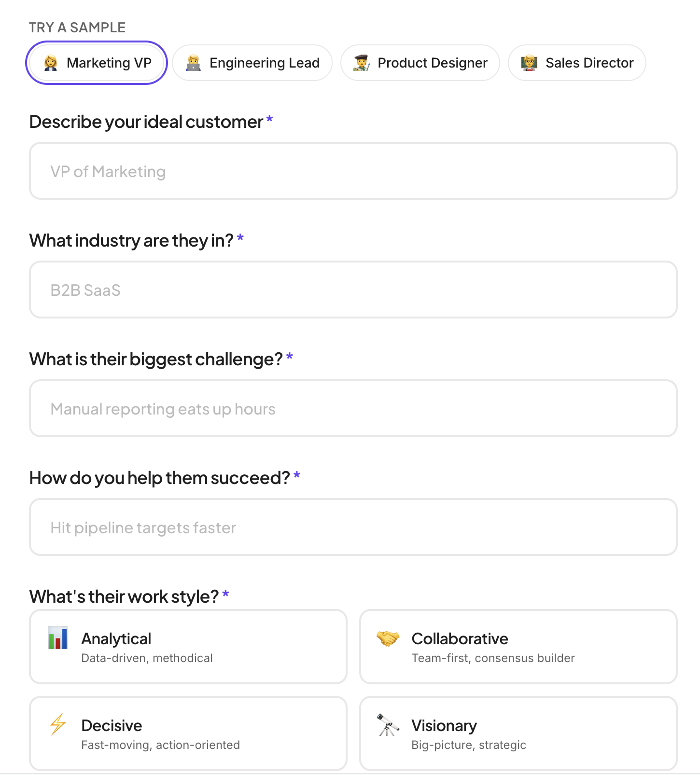Load the Marketing VP sample
This screenshot has width=700, height=775.
click(97, 63)
